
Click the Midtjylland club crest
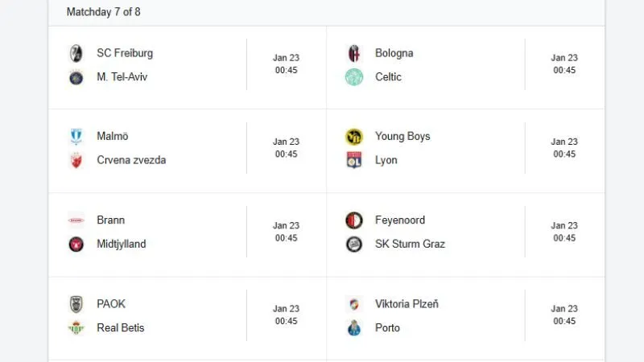(76, 244)
